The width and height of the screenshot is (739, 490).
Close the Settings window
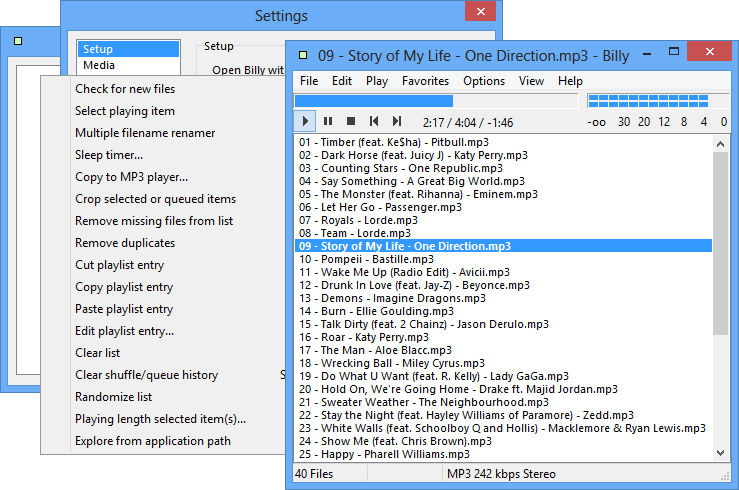pos(480,11)
